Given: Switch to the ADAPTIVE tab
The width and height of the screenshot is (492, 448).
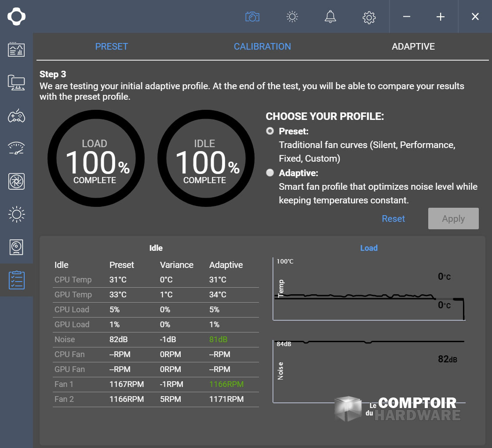Looking at the screenshot, I should tap(413, 47).
